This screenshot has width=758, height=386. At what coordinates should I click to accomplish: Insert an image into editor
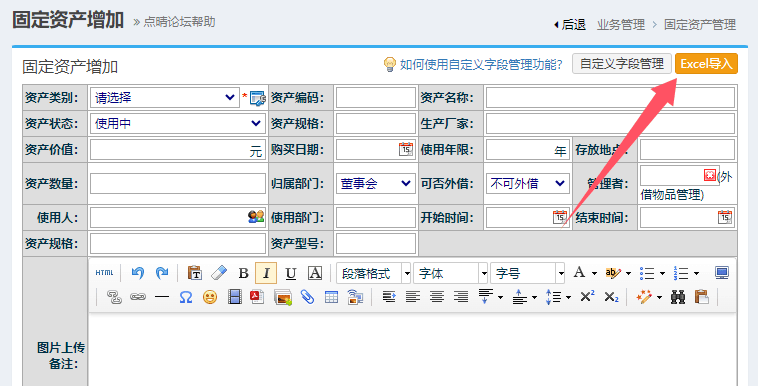[283, 297]
